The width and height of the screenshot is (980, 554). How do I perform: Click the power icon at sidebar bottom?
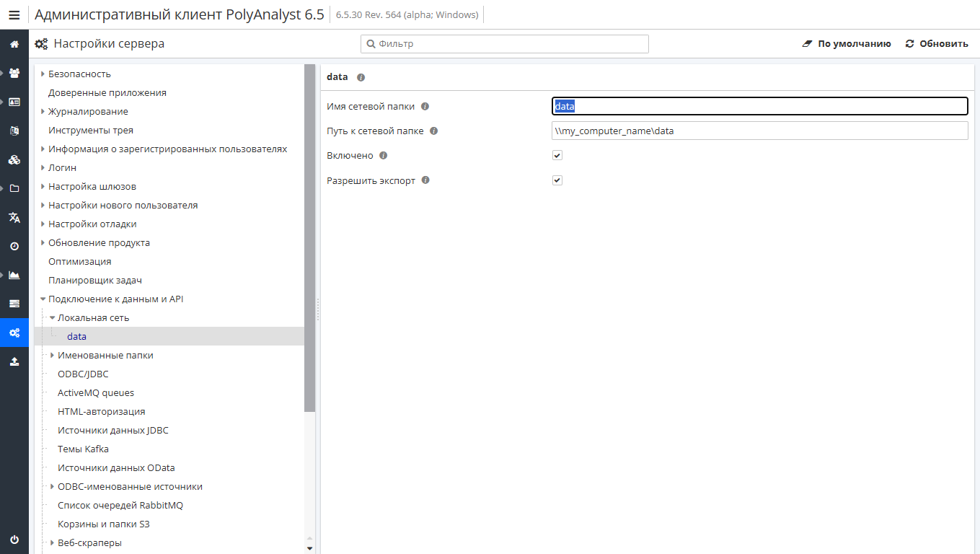[14, 540]
